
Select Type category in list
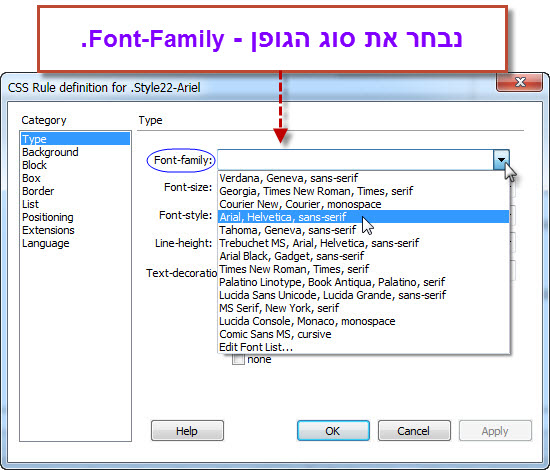75,139
